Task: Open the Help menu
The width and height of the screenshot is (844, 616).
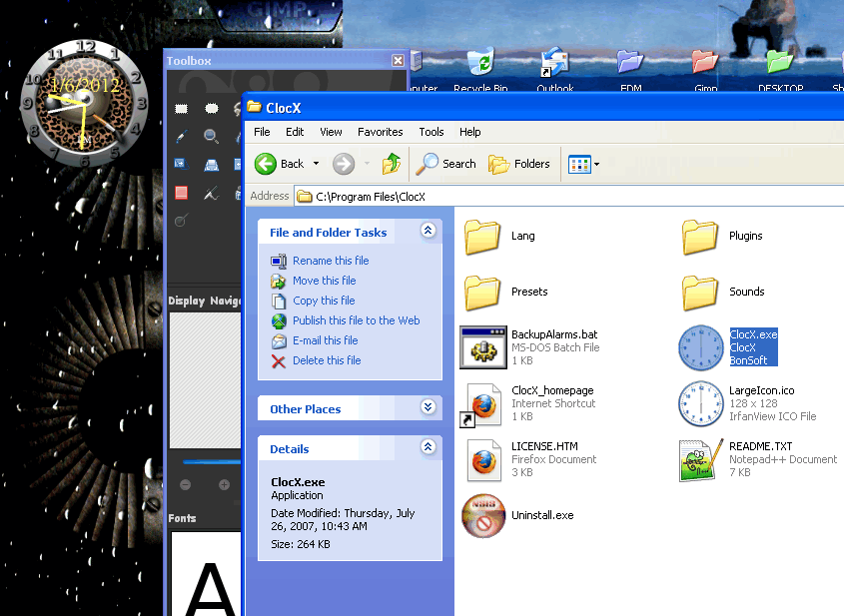Action: (469, 132)
